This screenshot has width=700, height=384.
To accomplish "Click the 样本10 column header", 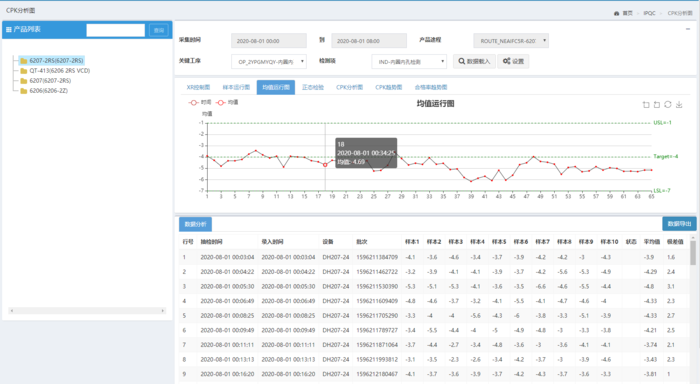I will pyautogui.click(x=609, y=242).
